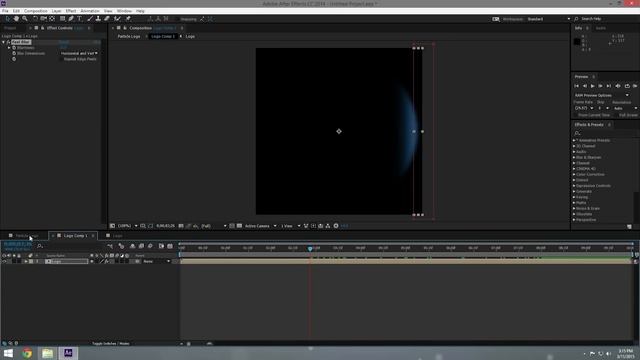Click the Draft 3D timeline icon
Screen dimensions: 640x360
[121, 246]
